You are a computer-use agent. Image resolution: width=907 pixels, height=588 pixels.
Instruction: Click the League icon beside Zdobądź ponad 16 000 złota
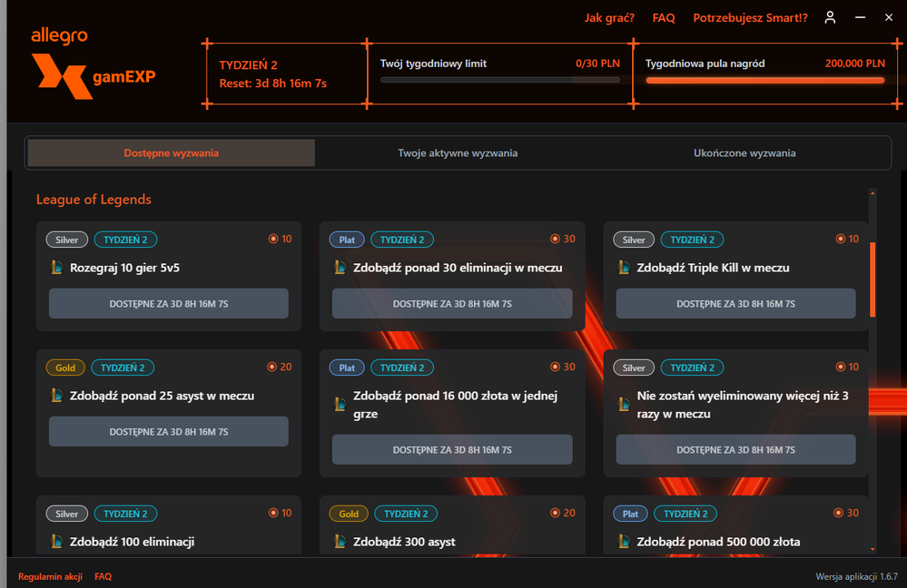pyautogui.click(x=340, y=404)
